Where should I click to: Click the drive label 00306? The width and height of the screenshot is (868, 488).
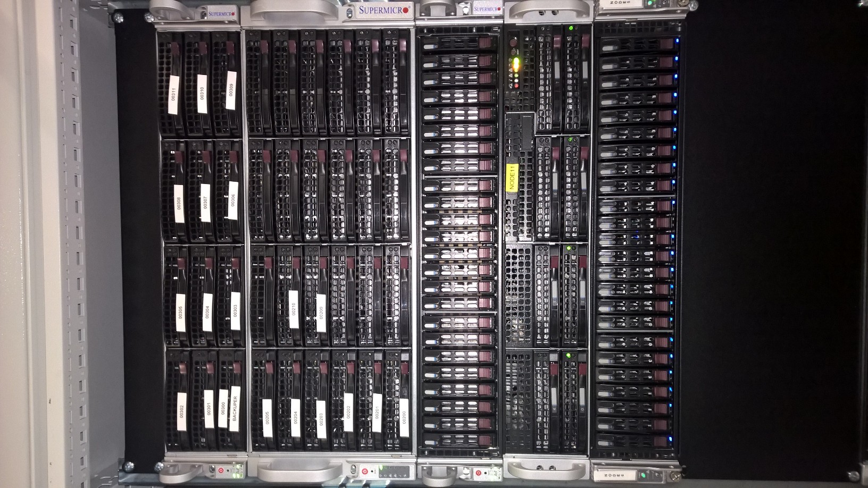coord(232,200)
